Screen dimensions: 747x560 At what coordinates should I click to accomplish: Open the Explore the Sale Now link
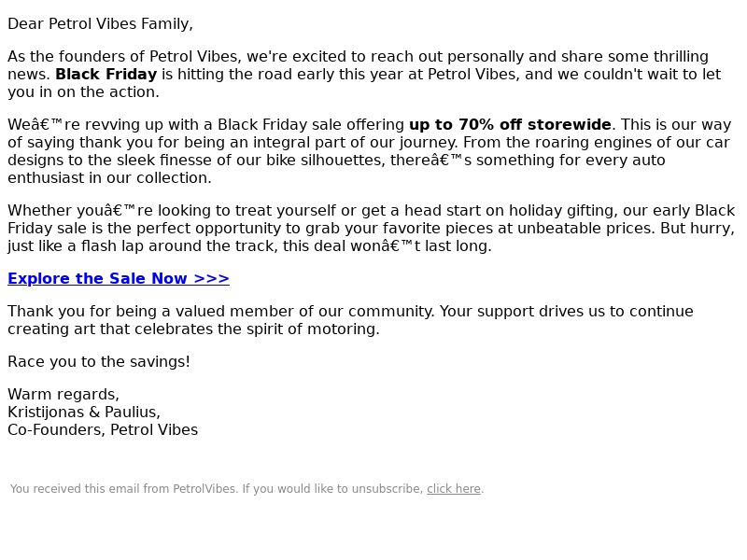[x=119, y=278]
